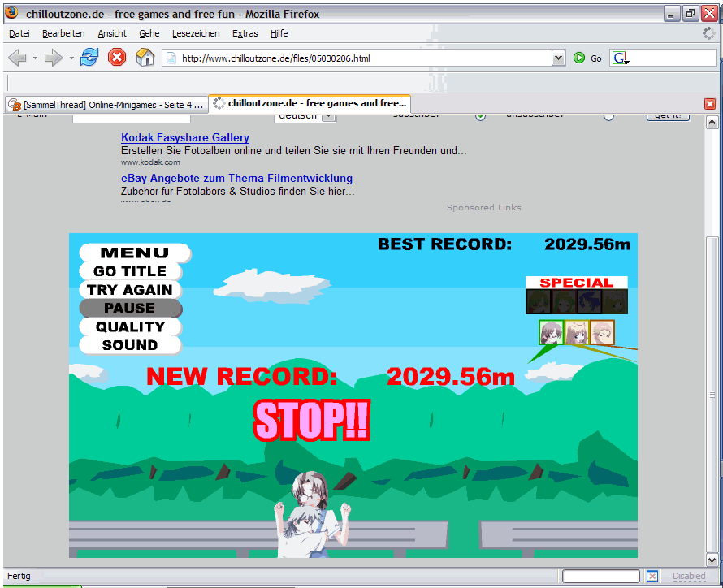Click the page icon in the URL bar
This screenshot has width=723, height=588.
pos(171,58)
